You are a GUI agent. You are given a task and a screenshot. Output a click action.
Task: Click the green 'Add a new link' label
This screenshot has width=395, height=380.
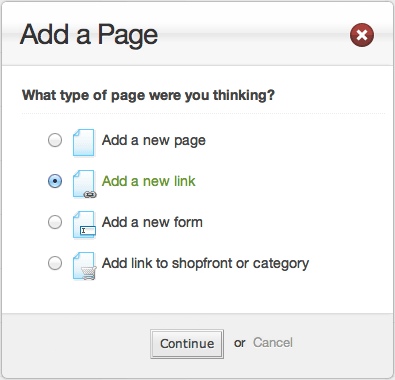click(149, 181)
